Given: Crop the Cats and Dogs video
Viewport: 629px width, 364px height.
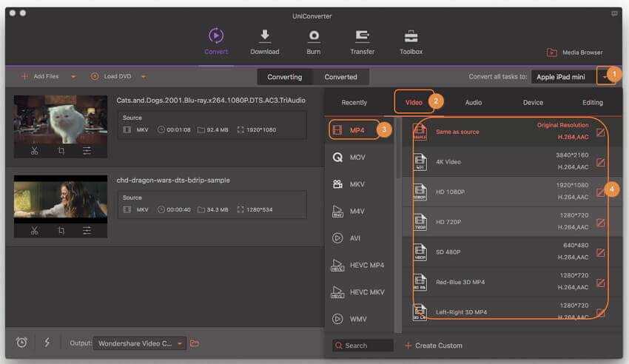Looking at the screenshot, I should point(61,151).
